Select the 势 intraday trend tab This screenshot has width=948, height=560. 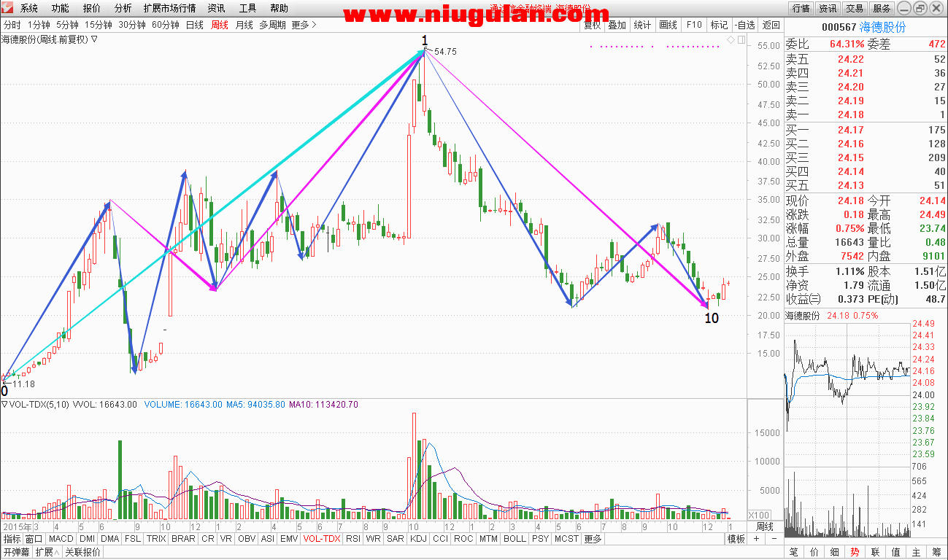point(855,552)
